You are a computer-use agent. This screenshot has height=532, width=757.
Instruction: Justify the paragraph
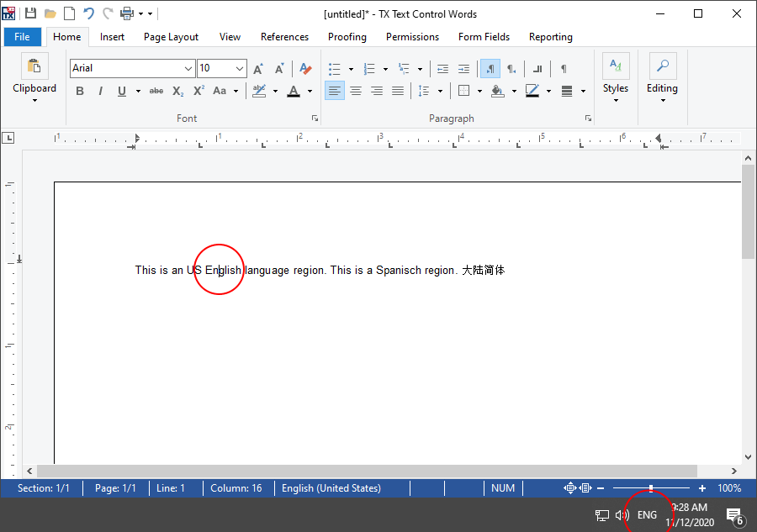(x=398, y=91)
